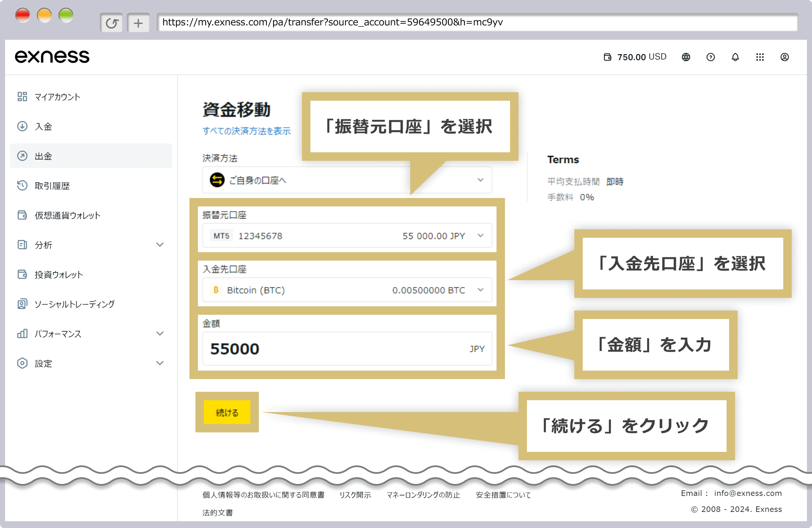Click the パフォーマンス bar chart icon
812x528 pixels.
(x=22, y=333)
